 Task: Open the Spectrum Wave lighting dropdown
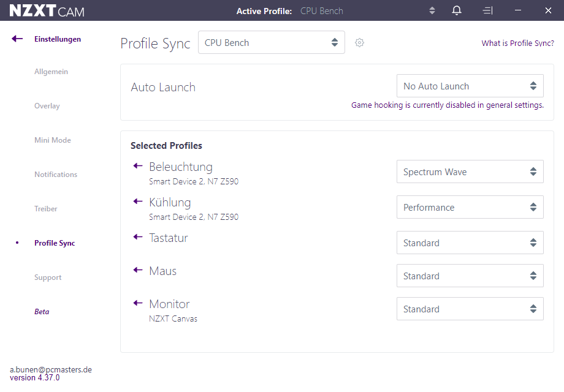tap(470, 171)
